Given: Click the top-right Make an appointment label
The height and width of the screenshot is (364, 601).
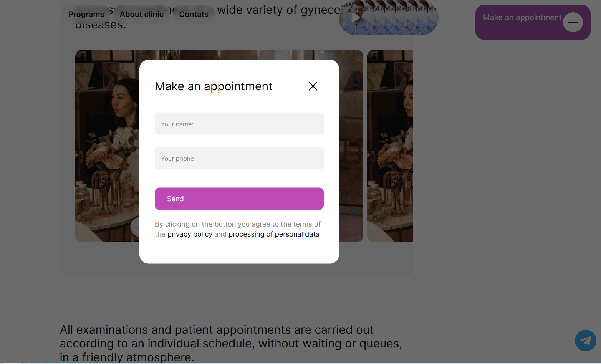Looking at the screenshot, I should pyautogui.click(x=522, y=18).
